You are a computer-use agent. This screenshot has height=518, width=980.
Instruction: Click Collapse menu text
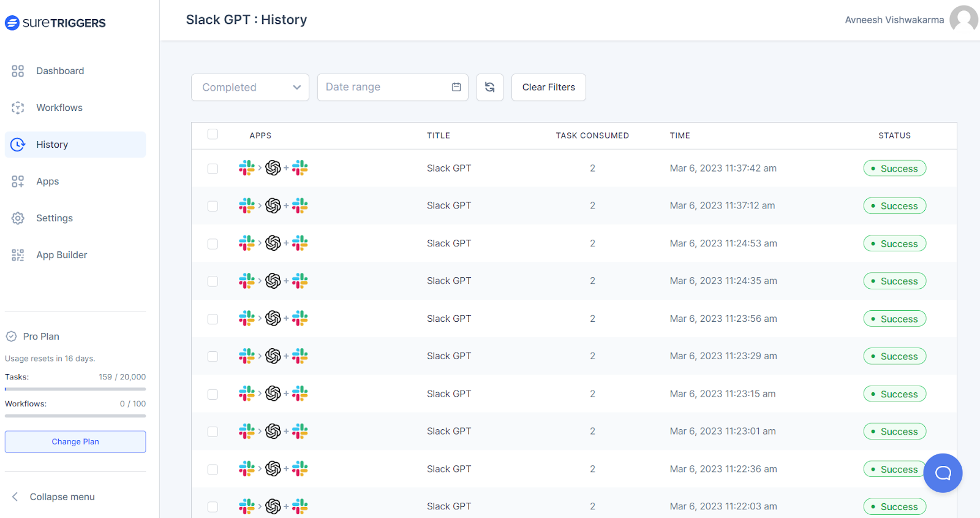pos(62,497)
